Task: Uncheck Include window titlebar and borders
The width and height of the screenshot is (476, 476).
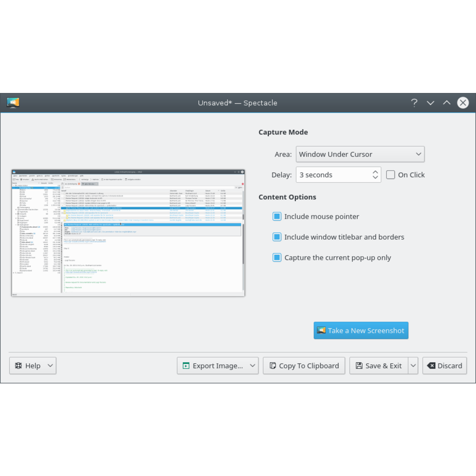Action: click(277, 237)
